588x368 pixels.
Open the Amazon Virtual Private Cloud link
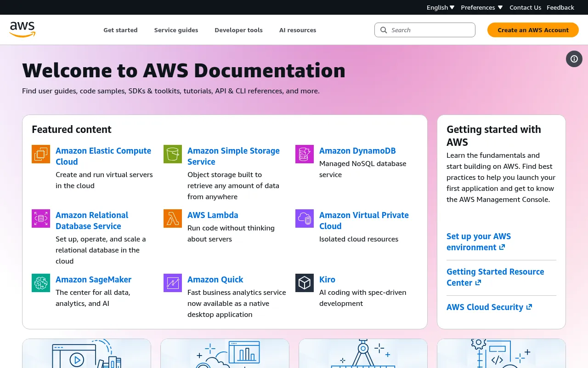tap(364, 220)
